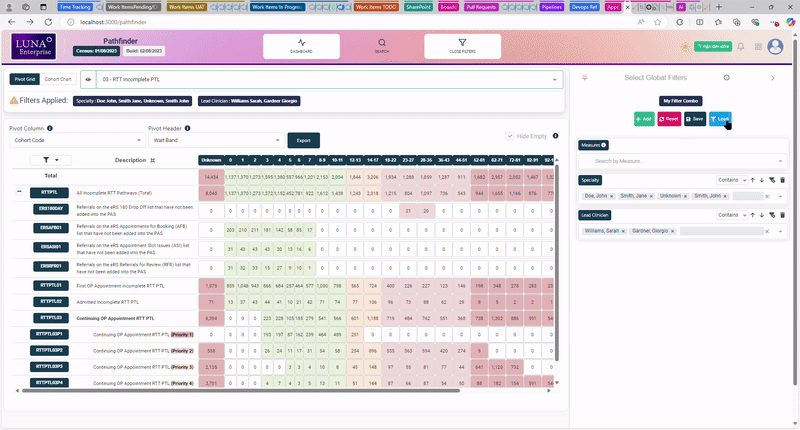This screenshot has width=800, height=430.
Task: Toggle the eye visibility button
Action: coord(88,78)
